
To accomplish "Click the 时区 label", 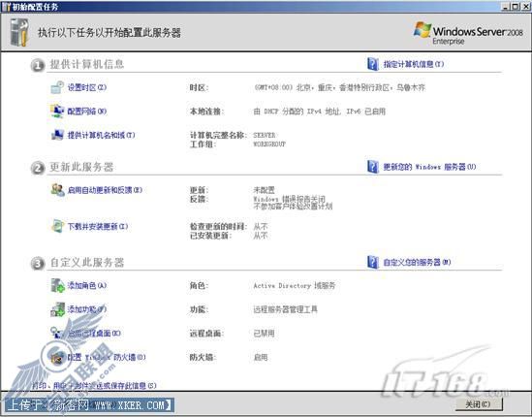I will (x=199, y=87).
